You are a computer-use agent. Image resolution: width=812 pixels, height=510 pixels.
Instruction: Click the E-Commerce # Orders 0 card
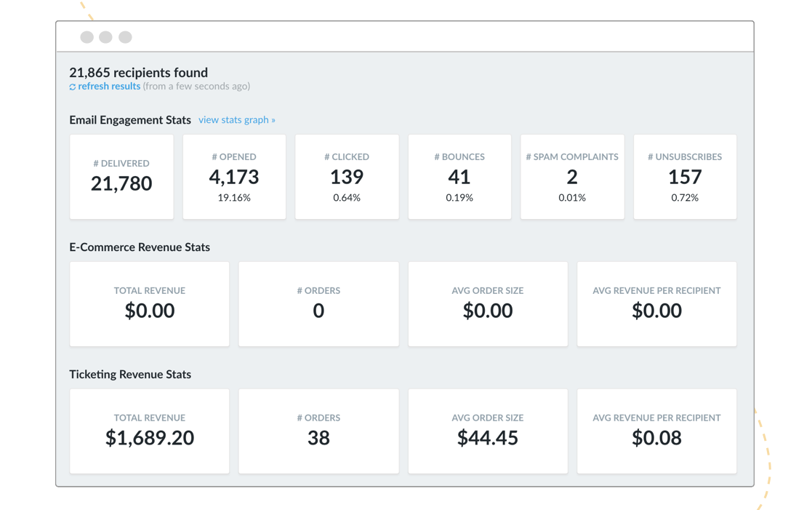[318, 303]
